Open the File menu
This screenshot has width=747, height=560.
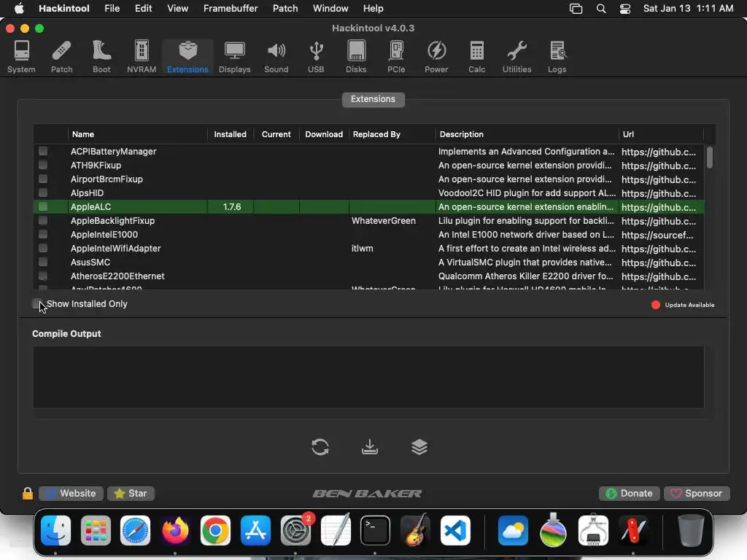pos(112,9)
